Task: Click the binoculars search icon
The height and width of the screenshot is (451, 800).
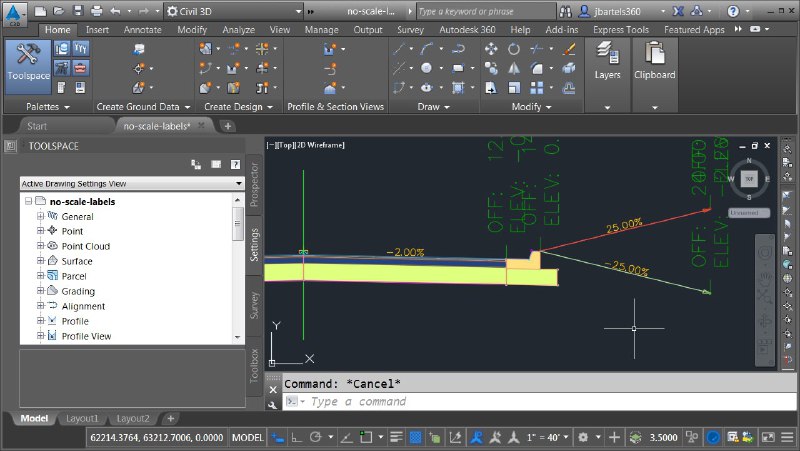Action: point(565,11)
